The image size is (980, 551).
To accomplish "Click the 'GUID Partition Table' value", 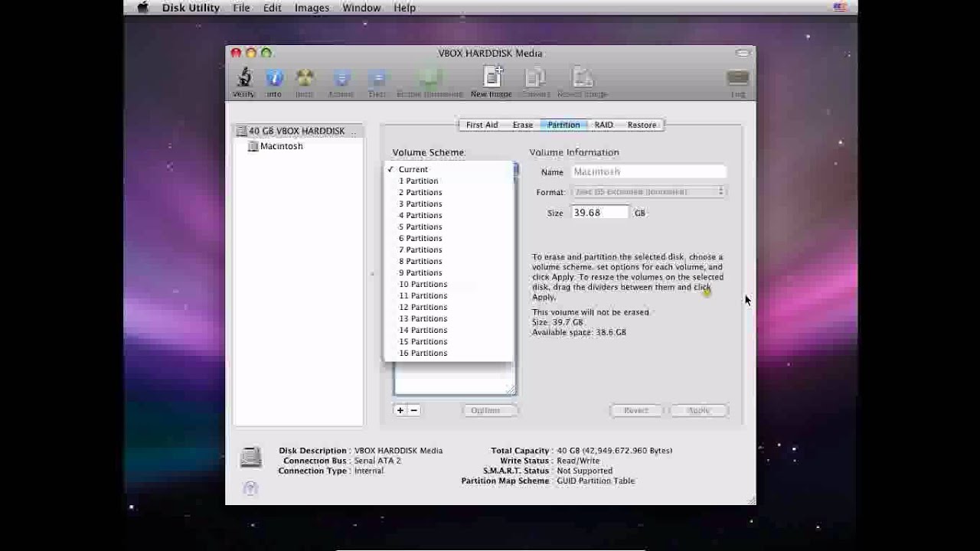I will point(595,481).
